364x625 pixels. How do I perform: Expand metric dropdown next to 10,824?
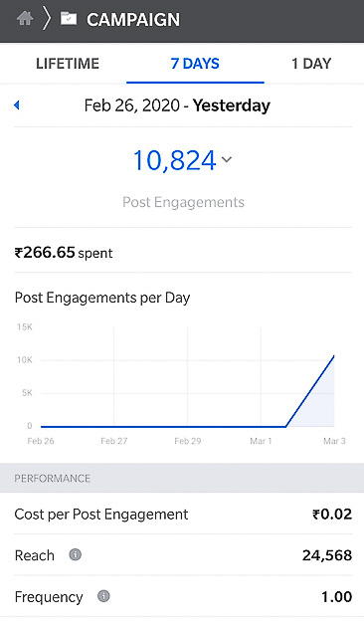pos(226,159)
